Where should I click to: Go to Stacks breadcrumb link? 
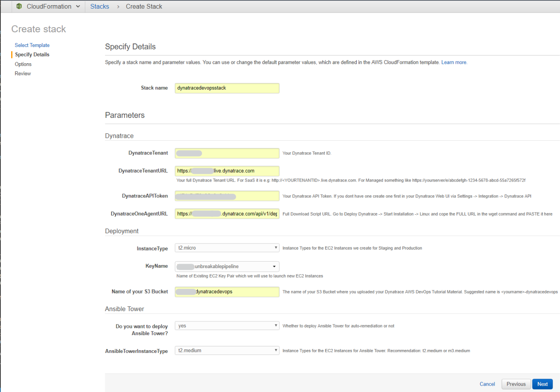100,6
